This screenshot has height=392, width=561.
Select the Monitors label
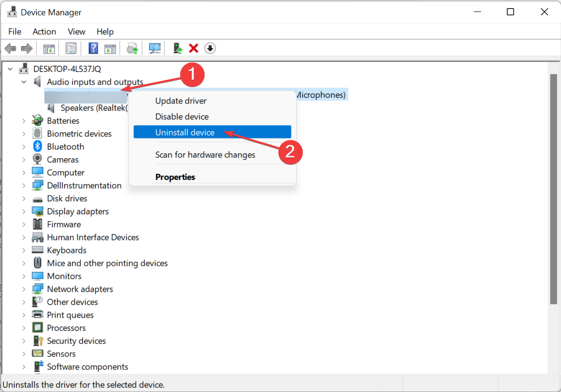tap(64, 276)
